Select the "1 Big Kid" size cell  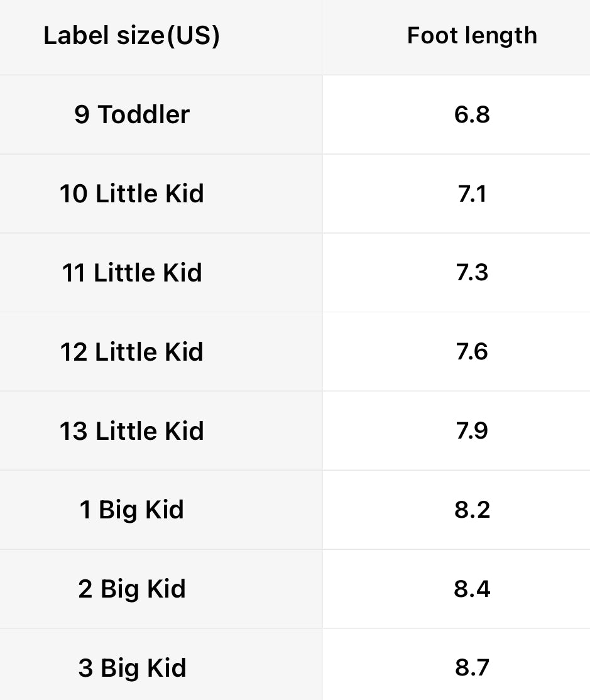(131, 510)
